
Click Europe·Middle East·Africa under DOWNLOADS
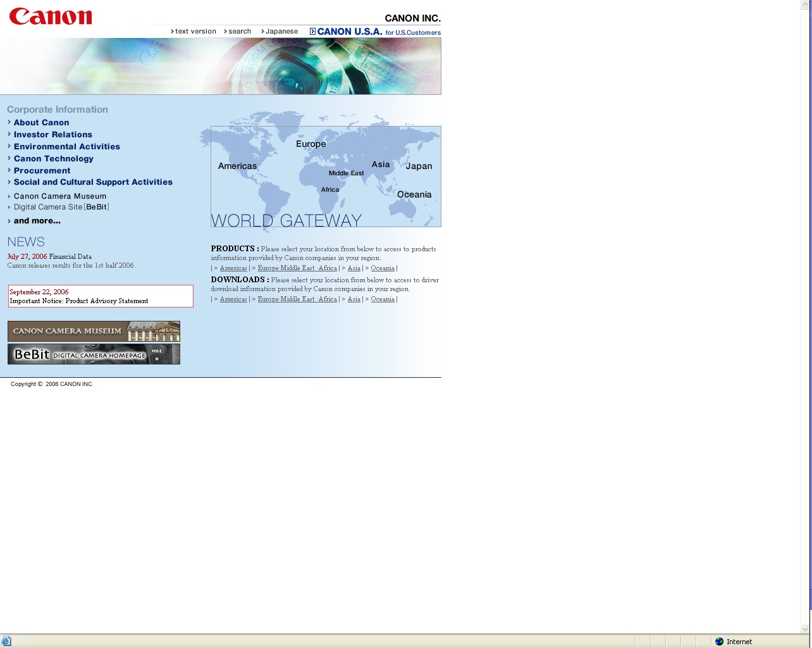click(x=297, y=299)
